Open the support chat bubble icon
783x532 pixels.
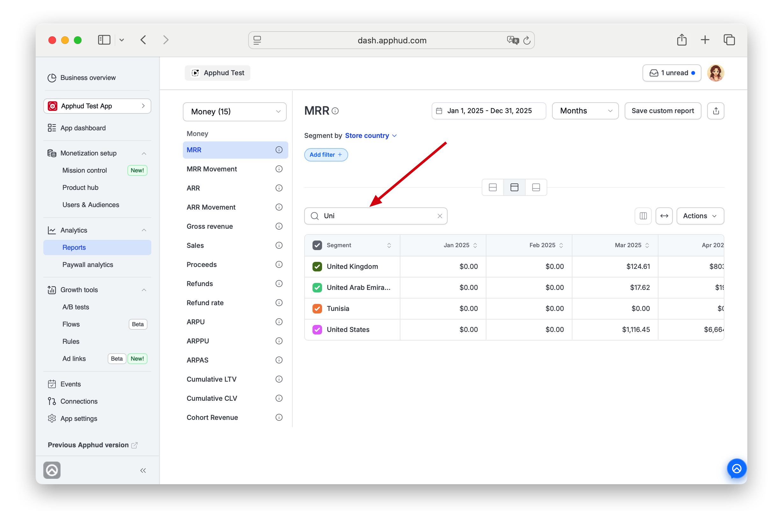736,469
